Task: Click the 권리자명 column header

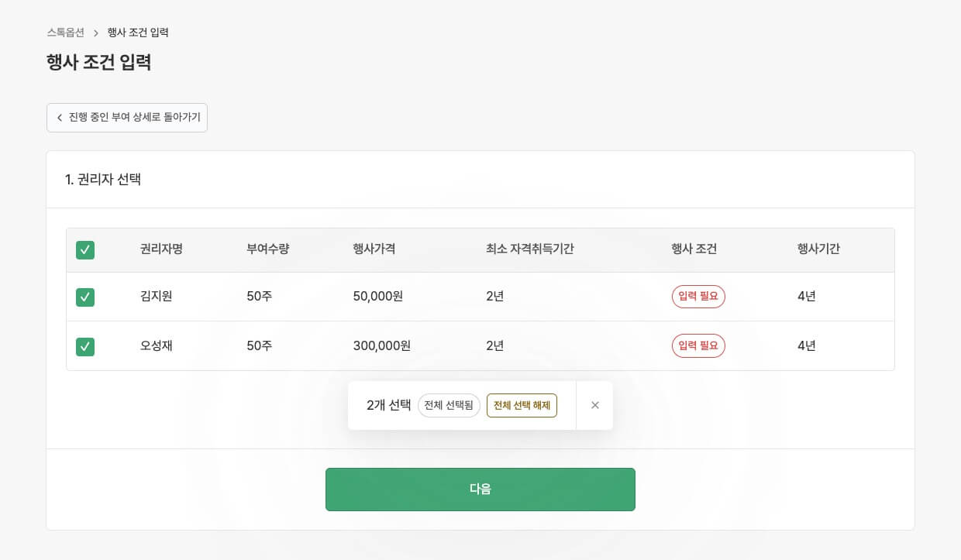Action: pyautogui.click(x=161, y=249)
